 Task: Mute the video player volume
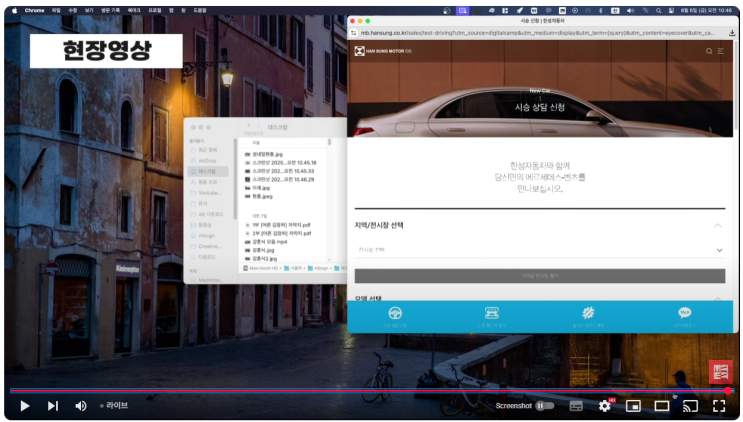[81, 406]
